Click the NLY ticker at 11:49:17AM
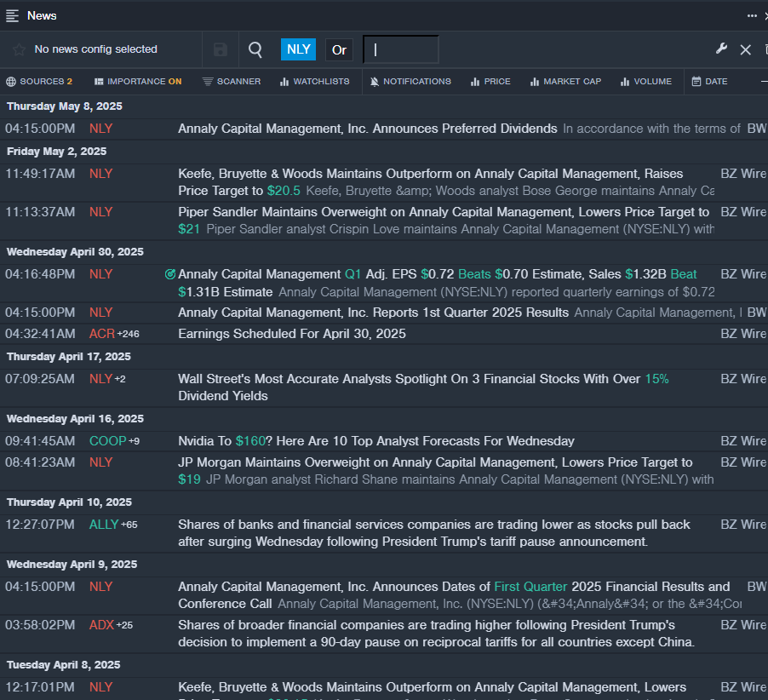Viewport: 768px width, 700px height. click(x=101, y=174)
